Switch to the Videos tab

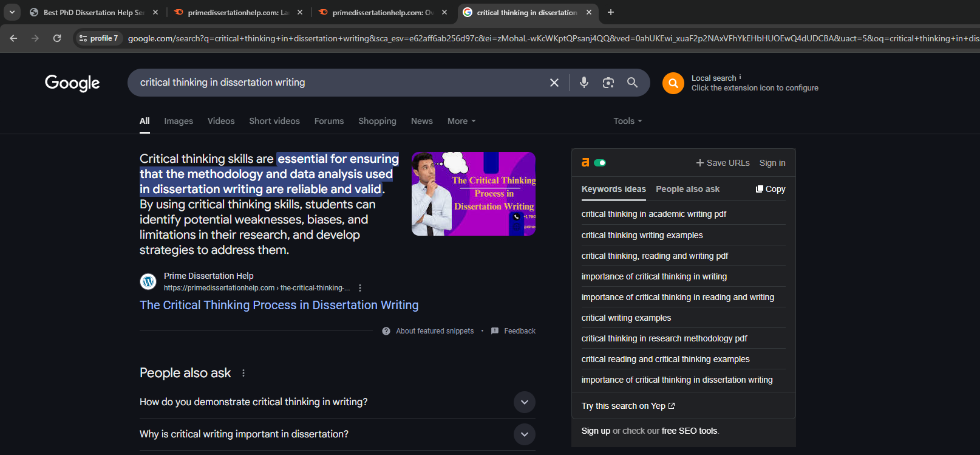pyautogui.click(x=221, y=121)
